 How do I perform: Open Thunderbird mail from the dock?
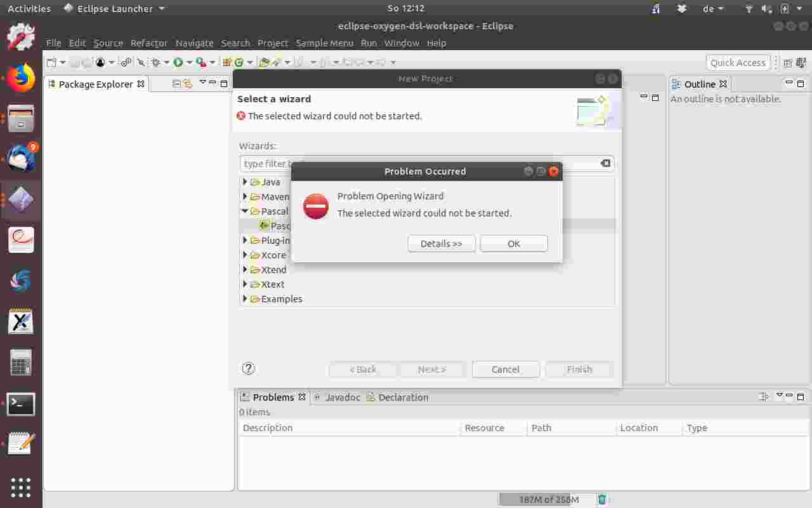[x=21, y=158]
